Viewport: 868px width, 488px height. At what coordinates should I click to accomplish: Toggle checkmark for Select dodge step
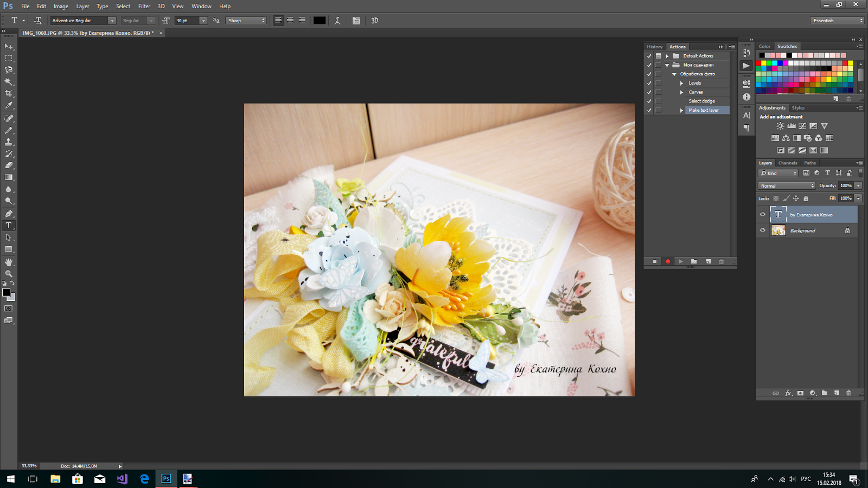pos(649,101)
